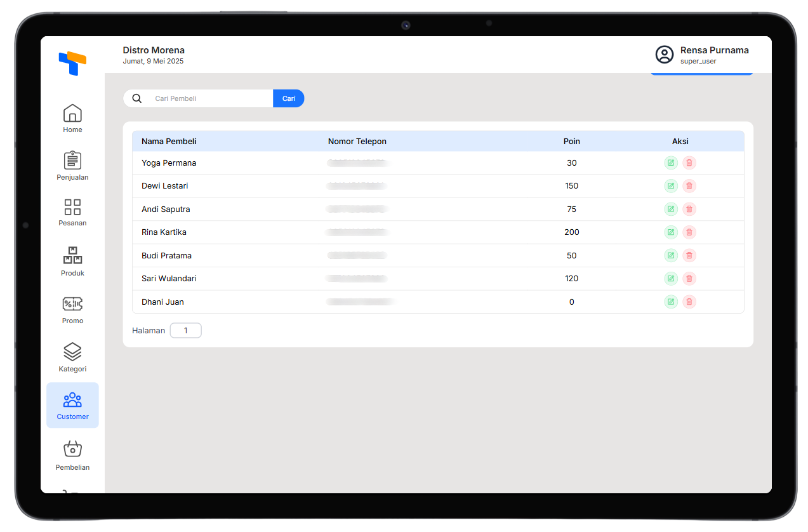Click edit icon for Yoga Permana

pos(671,163)
